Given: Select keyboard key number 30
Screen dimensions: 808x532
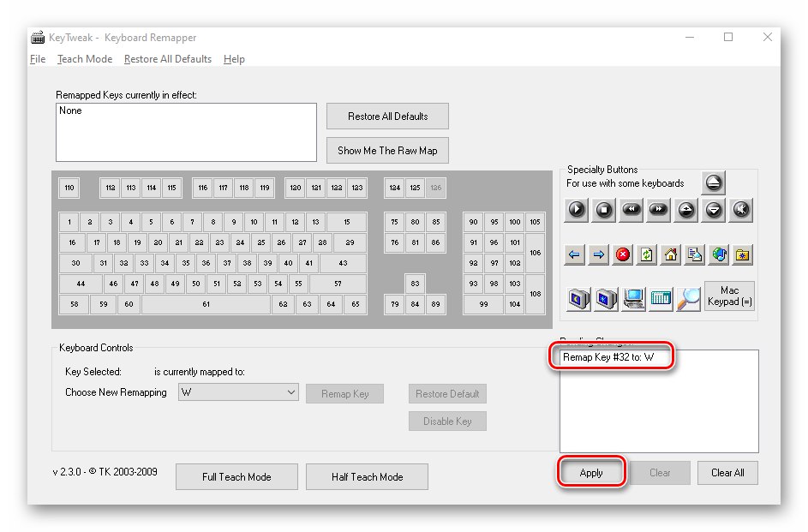Looking at the screenshot, I should (x=75, y=263).
